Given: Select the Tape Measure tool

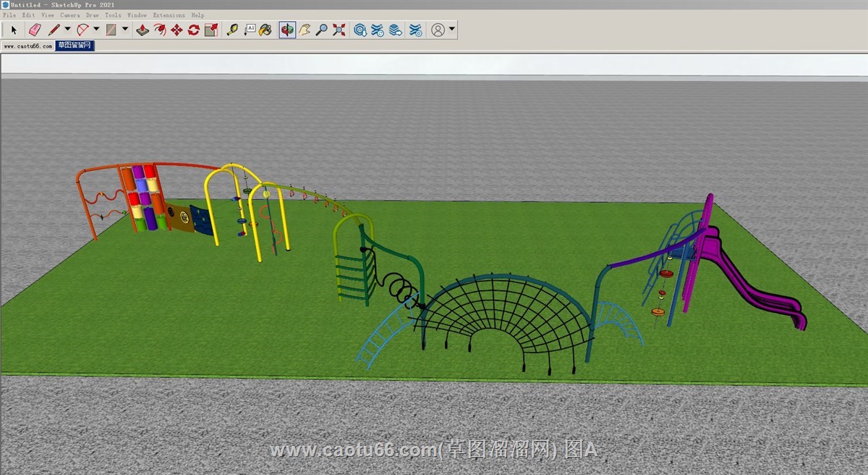Looking at the screenshot, I should click(x=232, y=30).
